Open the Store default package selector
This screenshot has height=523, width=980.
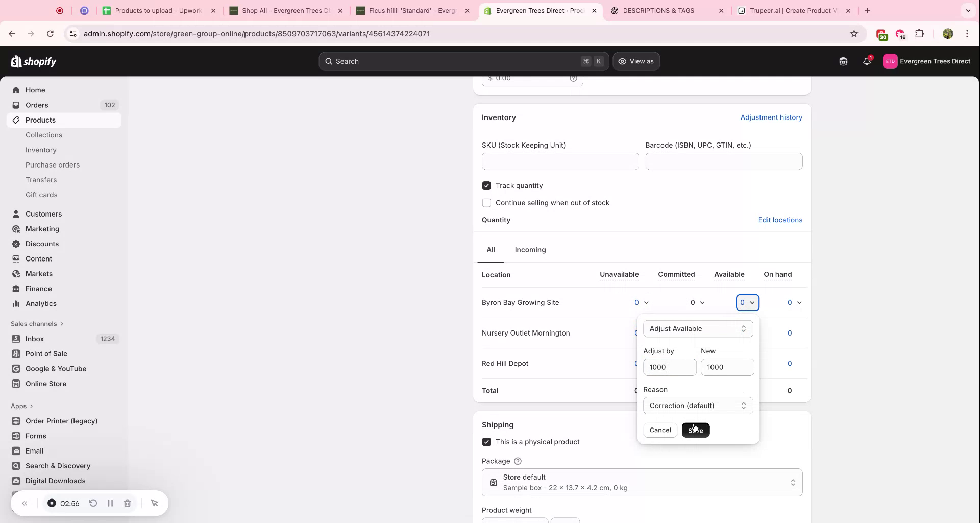641,482
